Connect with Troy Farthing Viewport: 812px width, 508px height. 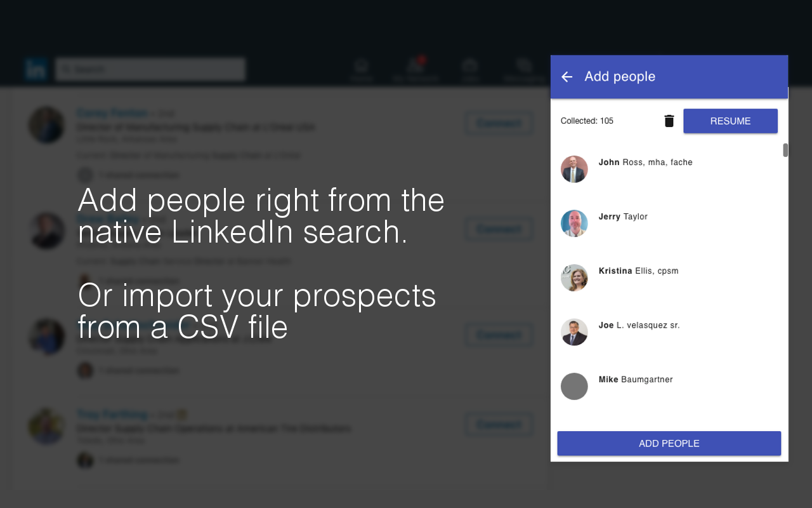[499, 424]
